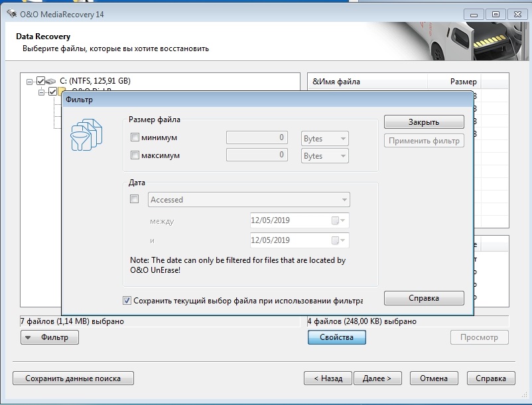Click the Закрыть button in filter dialog
This screenshot has height=405, width=532.
[424, 122]
